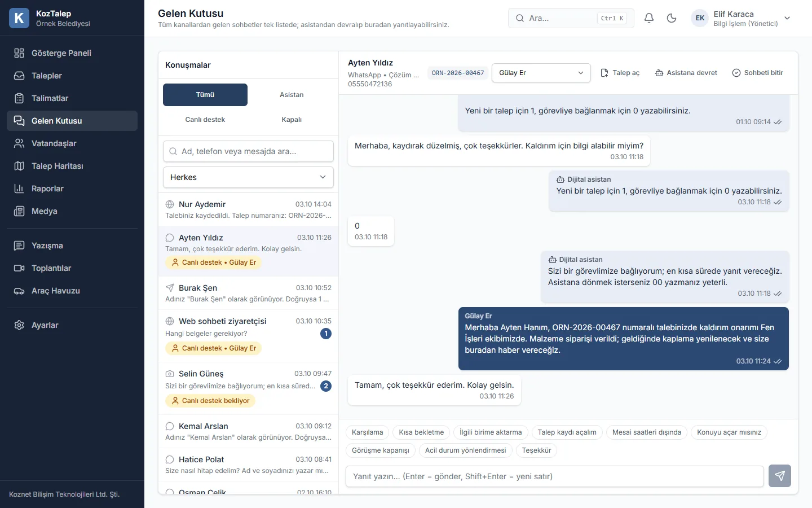Open Talep Haritası map view
This screenshot has width=812, height=508.
(x=72, y=166)
